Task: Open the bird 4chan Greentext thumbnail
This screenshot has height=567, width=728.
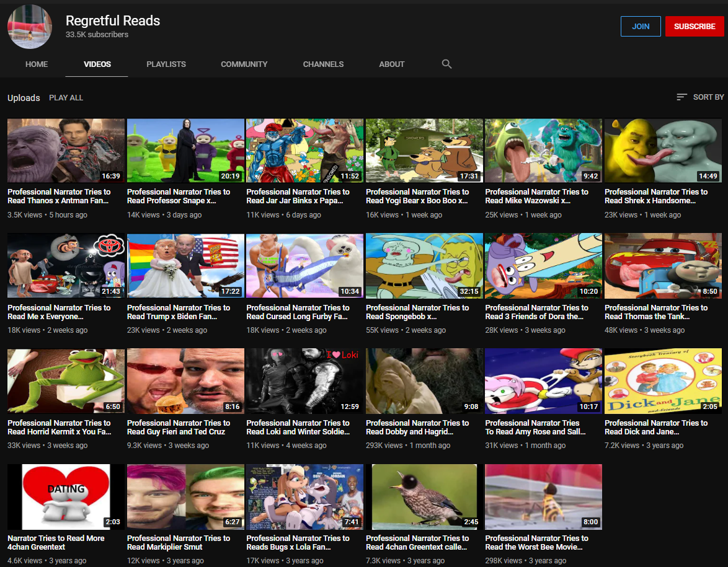Action: (424, 496)
